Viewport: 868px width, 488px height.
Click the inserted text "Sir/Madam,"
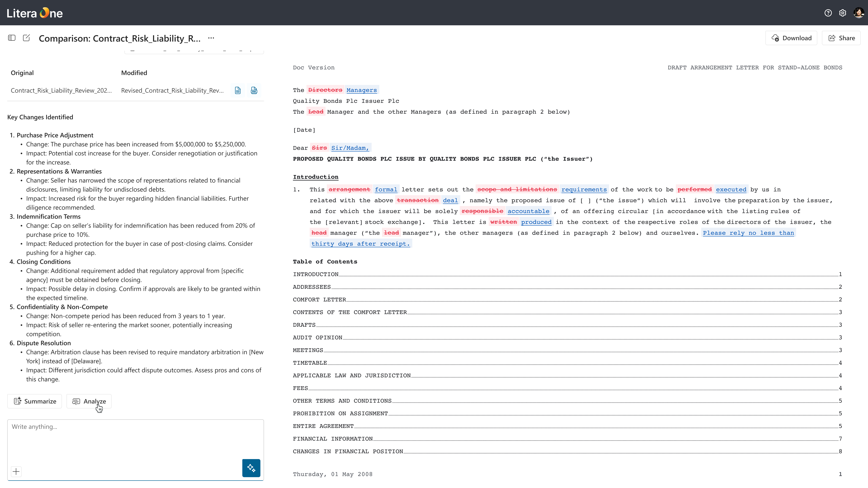point(350,148)
